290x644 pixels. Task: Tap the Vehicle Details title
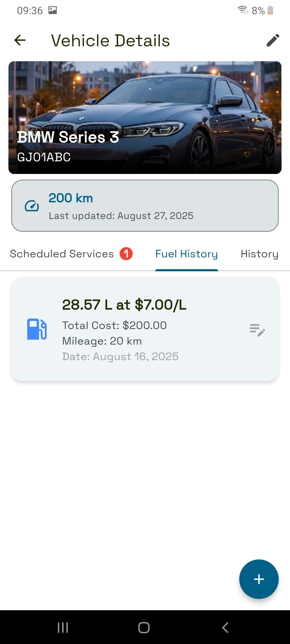[x=110, y=41]
